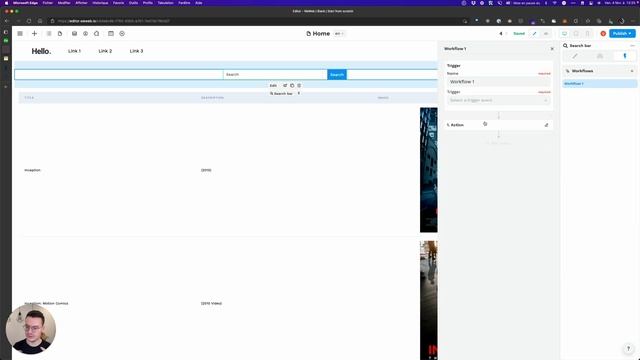
Task: Open the Aide menu in menu bar
Action: (x=199, y=3)
